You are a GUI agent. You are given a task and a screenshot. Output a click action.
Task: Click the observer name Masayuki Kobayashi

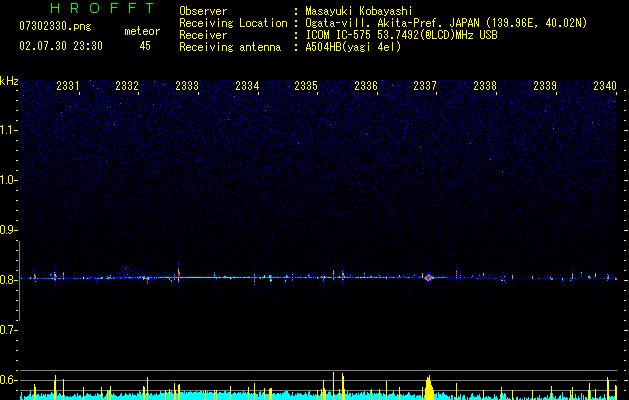tap(359, 11)
